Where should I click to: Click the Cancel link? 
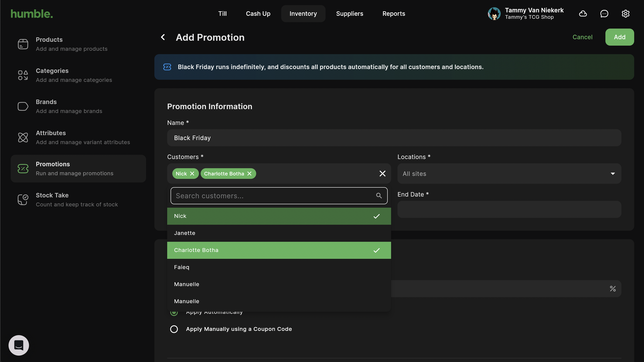582,37
